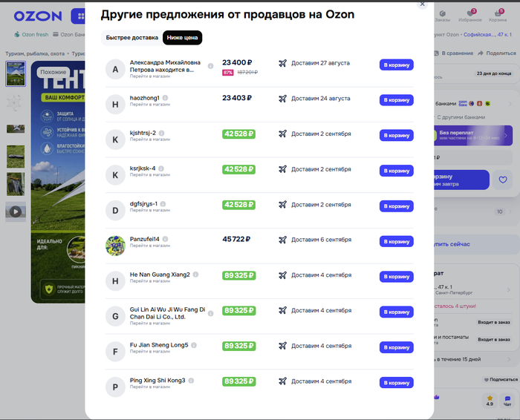Click the «A» avatar of Александра Михайловна
The image size is (520, 420).
tap(115, 69)
